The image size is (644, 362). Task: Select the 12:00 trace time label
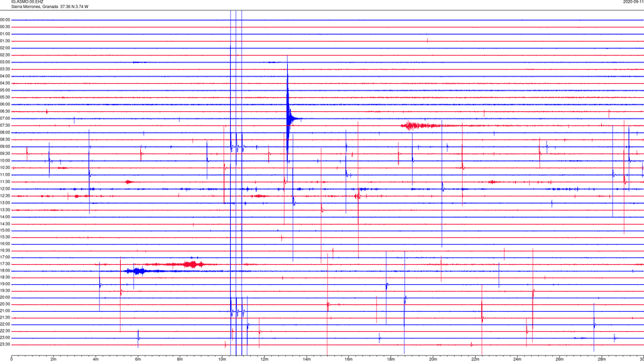tap(5, 189)
